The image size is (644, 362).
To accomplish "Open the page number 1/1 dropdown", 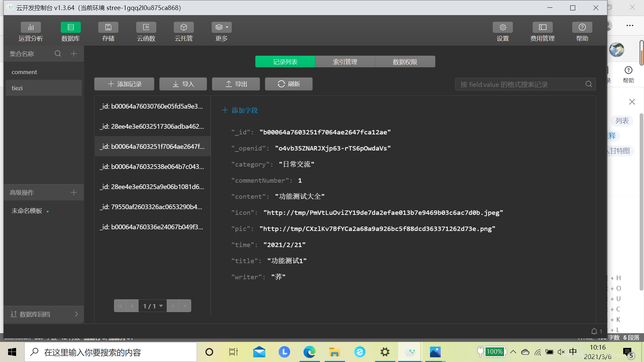I will (x=153, y=306).
